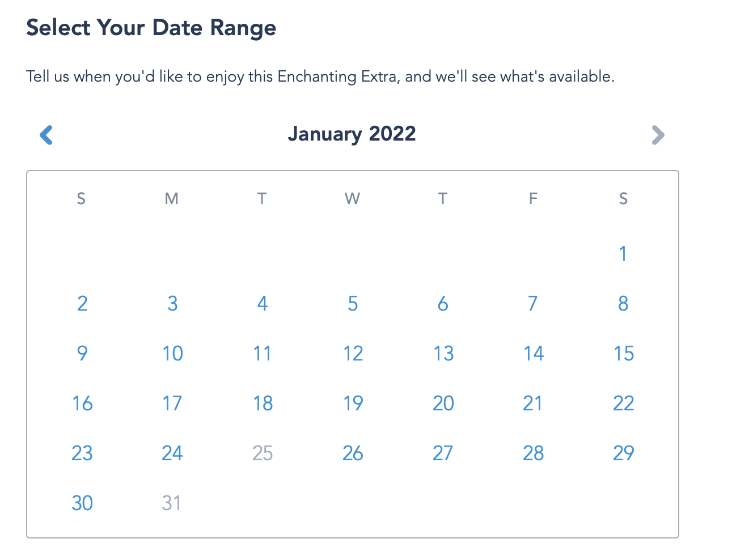
Task: Pick January 13 on the calendar
Action: (x=443, y=353)
